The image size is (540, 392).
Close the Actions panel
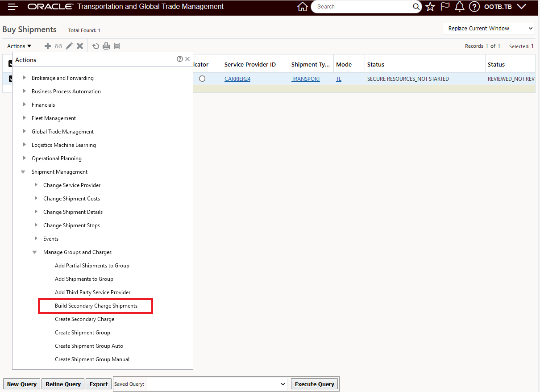pos(187,59)
